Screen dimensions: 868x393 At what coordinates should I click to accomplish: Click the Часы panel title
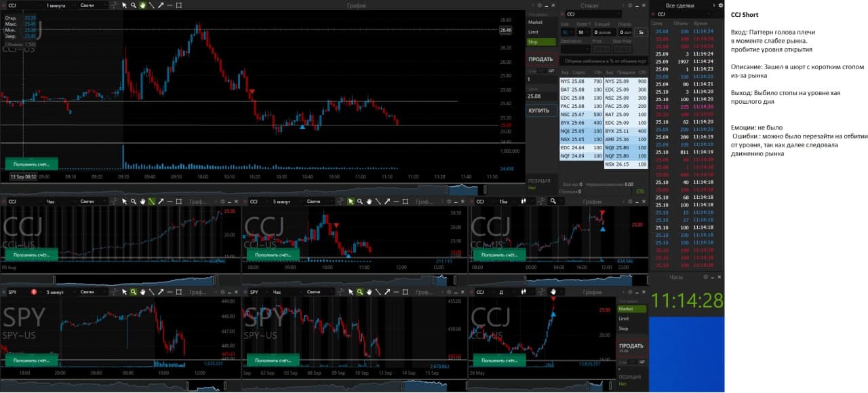tap(676, 277)
